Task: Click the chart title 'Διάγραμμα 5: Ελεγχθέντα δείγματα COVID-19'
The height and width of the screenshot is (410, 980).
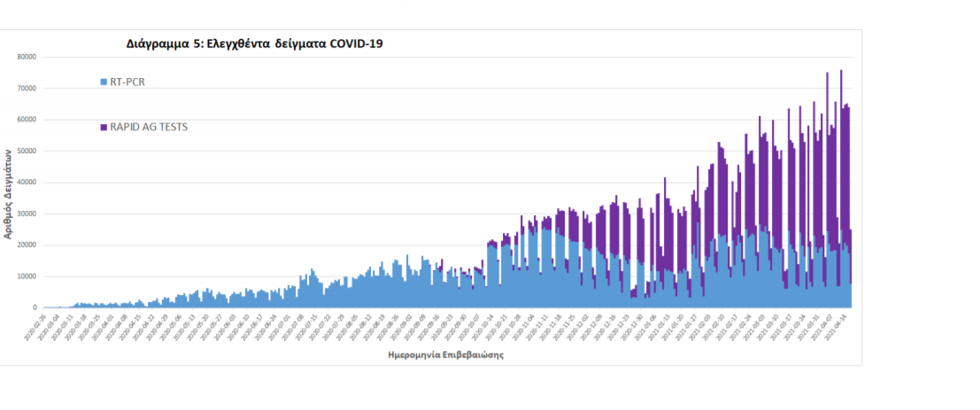Action: coord(255,43)
